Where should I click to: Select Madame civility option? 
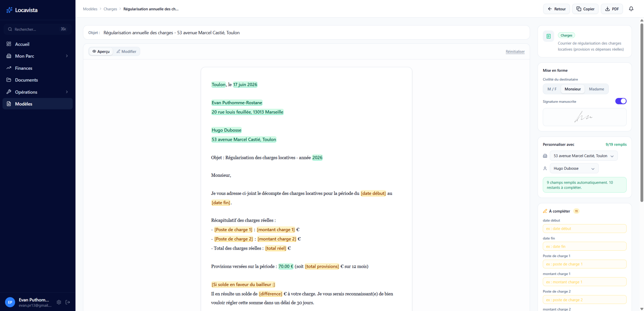click(596, 89)
